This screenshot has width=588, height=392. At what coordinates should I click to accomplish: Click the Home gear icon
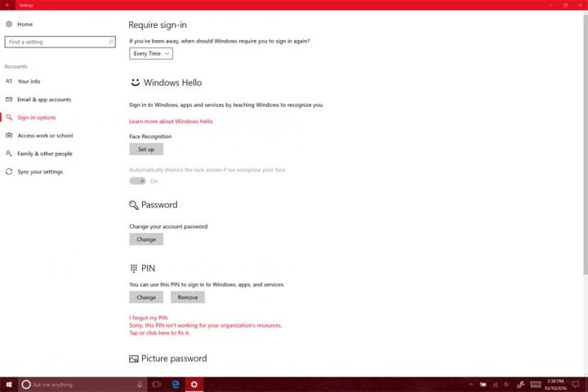pos(9,24)
